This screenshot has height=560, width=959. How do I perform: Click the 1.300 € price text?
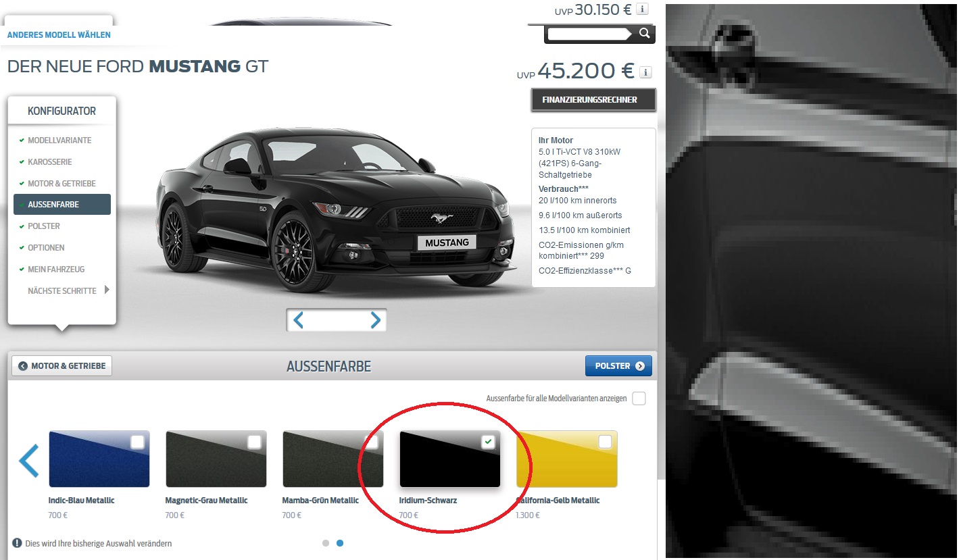coord(528,515)
